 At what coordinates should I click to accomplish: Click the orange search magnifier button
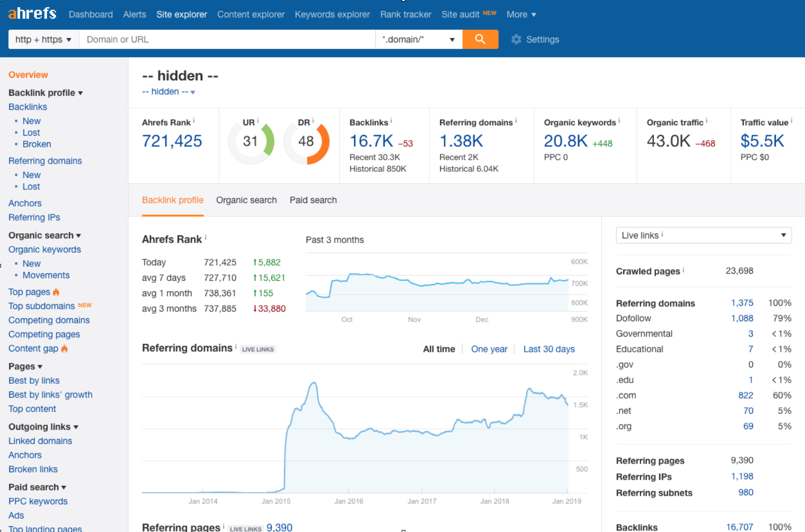click(x=480, y=39)
